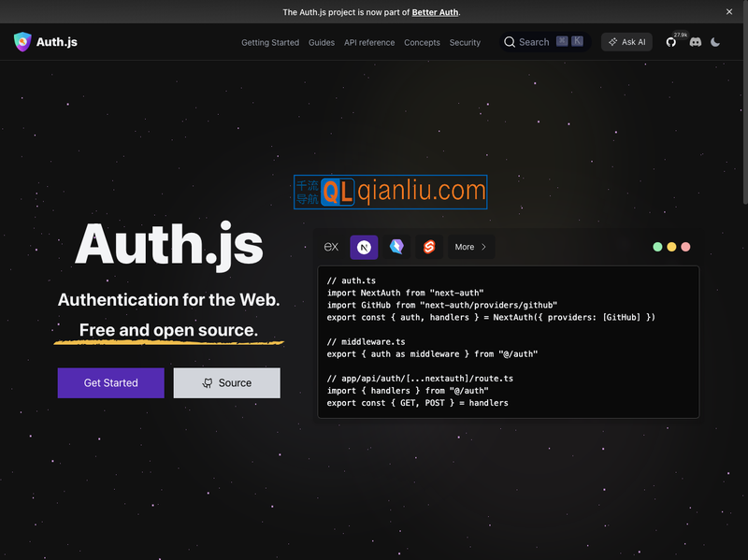Viewport: 748px width, 560px height.
Task: Open the API reference menu
Action: tap(368, 42)
